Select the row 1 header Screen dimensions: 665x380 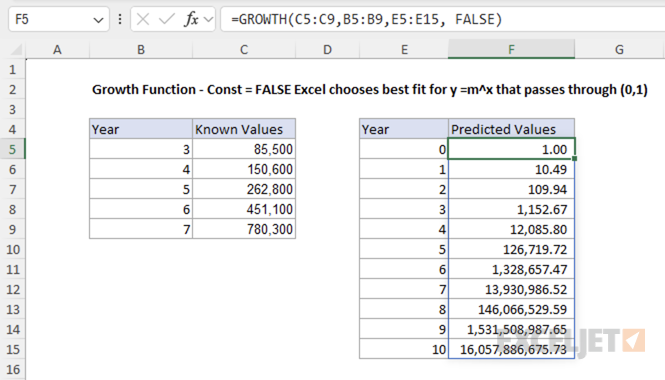12,69
